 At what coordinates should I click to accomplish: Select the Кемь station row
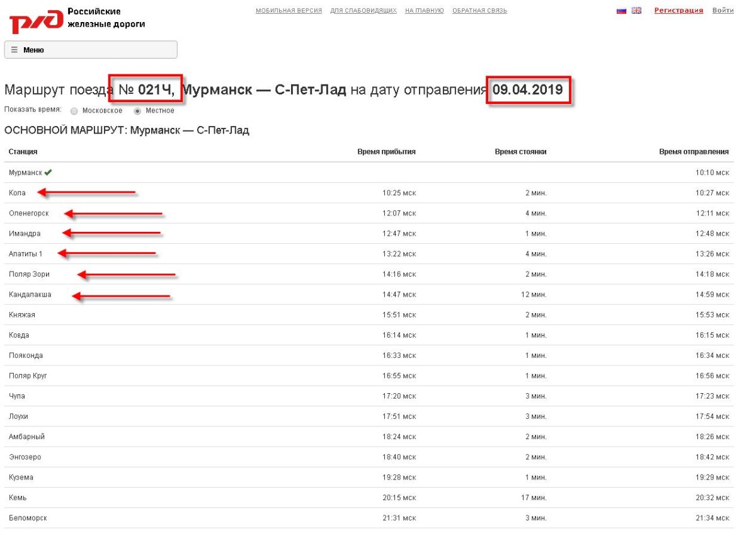18,498
